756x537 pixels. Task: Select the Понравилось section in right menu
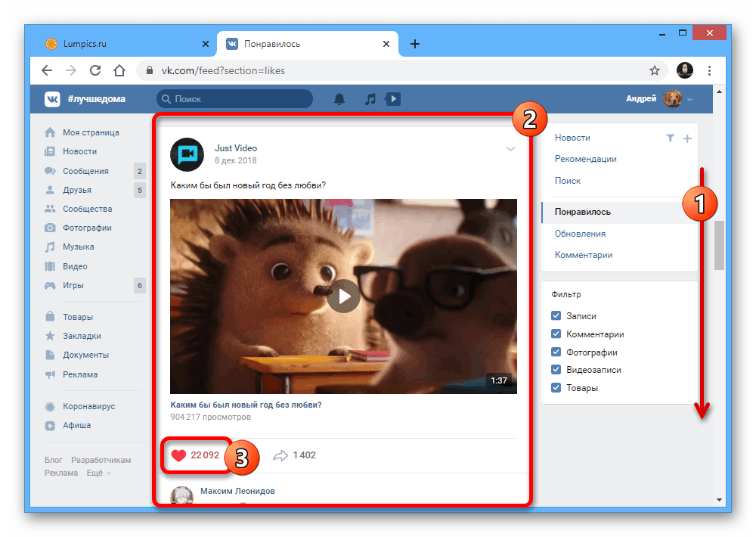tap(620, 212)
